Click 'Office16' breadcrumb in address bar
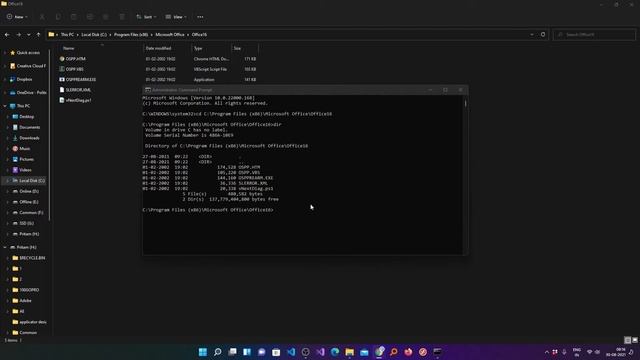The height and width of the screenshot is (360, 640). (199, 35)
